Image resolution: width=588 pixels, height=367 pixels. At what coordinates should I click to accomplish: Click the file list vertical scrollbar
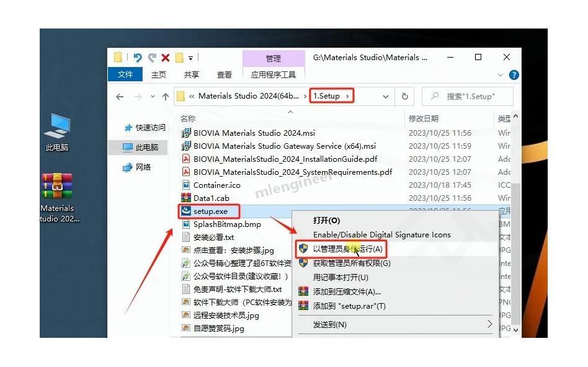tap(515, 223)
